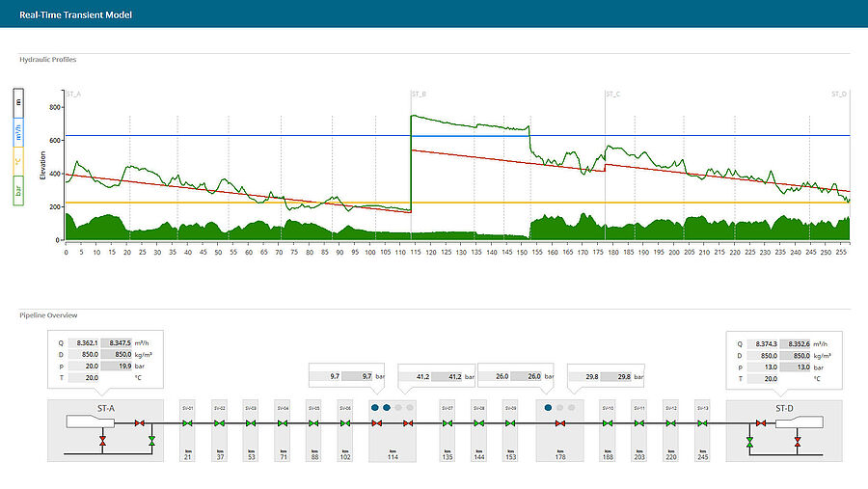Click the Real-Time Transient Model title

[x=75, y=15]
